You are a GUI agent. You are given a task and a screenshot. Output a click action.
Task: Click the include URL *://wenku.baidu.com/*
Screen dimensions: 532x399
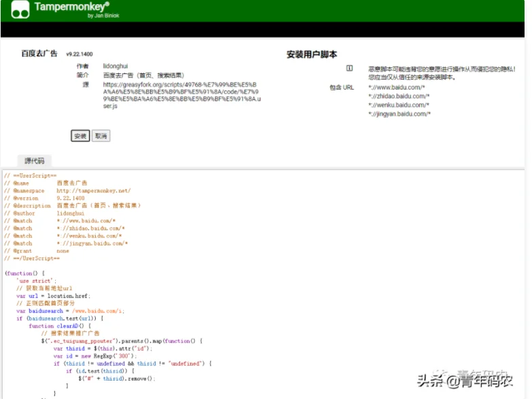(x=399, y=105)
